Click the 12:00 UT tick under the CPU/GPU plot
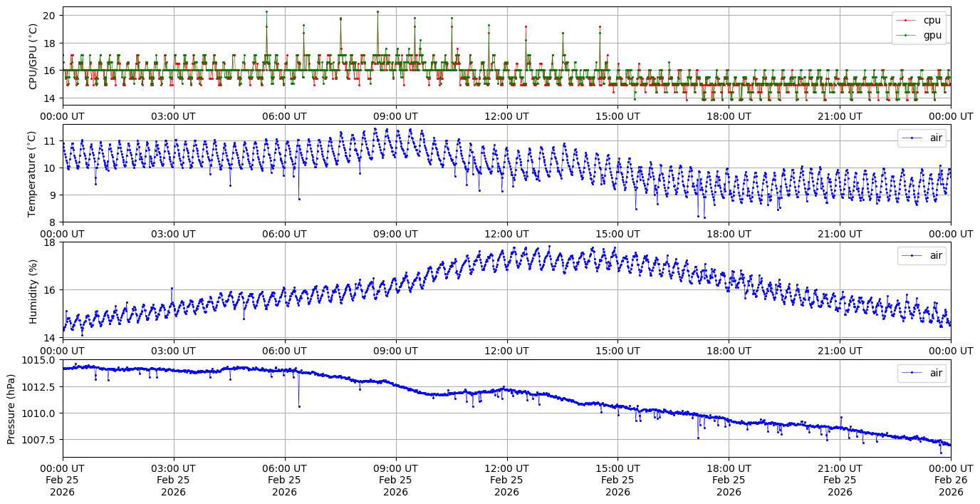 [506, 116]
